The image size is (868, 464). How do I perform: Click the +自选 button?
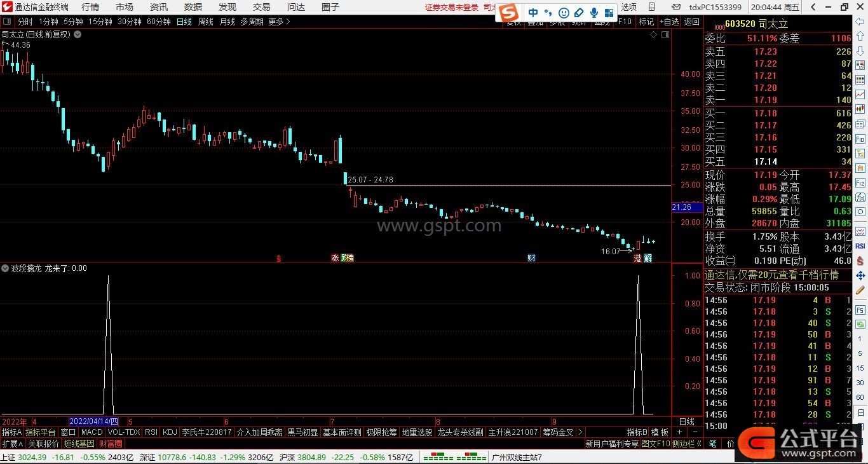(x=669, y=22)
